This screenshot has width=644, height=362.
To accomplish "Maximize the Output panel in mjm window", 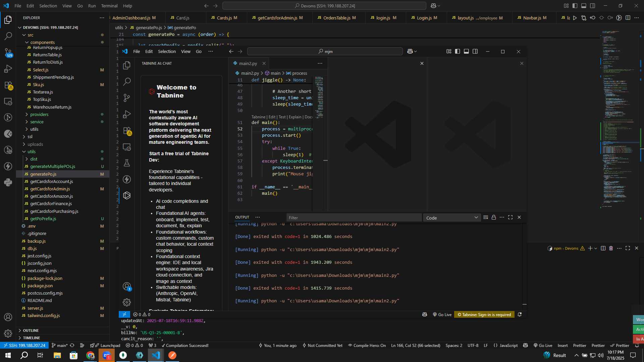I will click(510, 217).
